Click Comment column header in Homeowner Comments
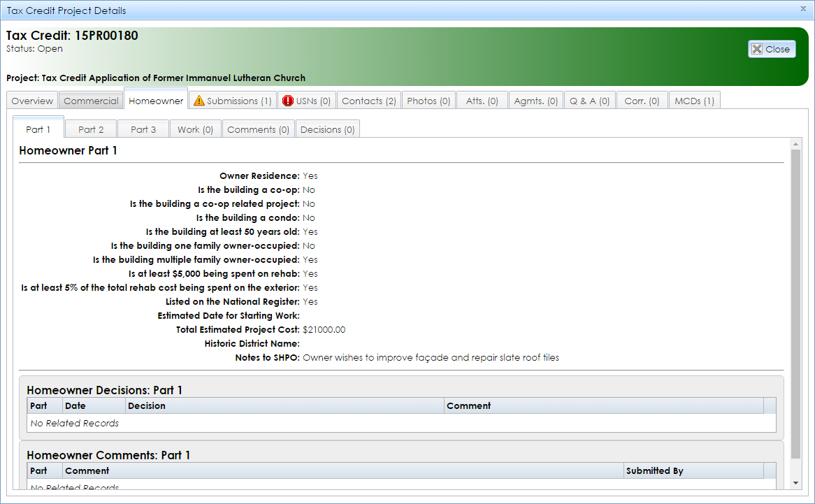Viewport: 815px width, 504px height. coord(343,470)
